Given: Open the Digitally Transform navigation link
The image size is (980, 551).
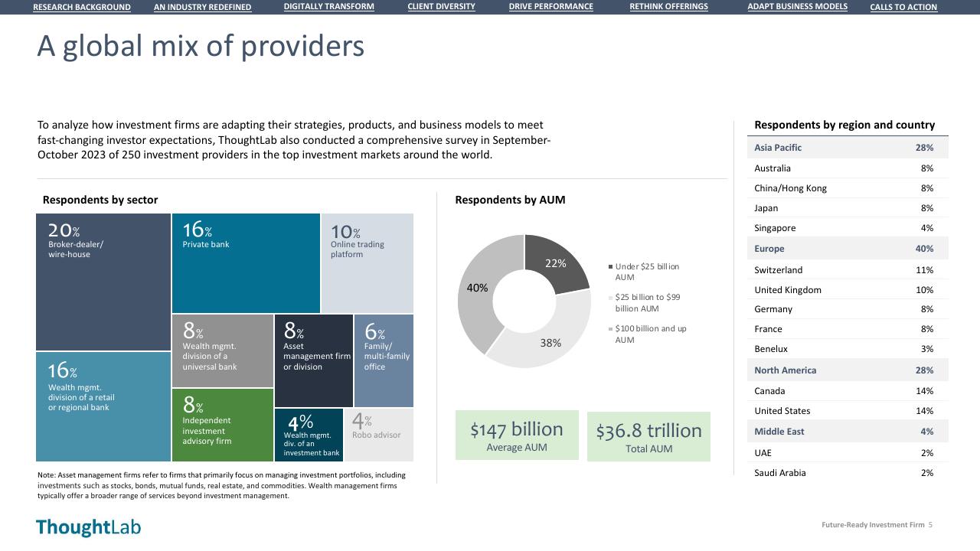Looking at the screenshot, I should (x=329, y=6).
